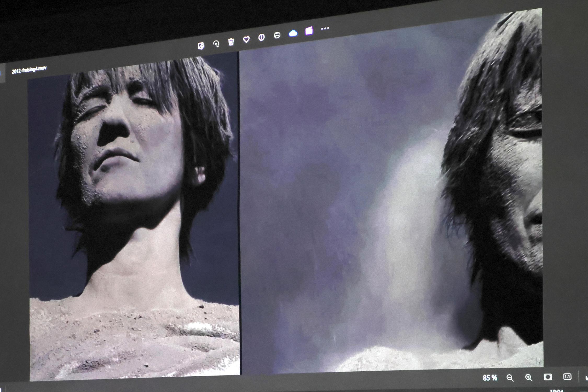Image resolution: width=588 pixels, height=392 pixels.
Task: Click the 85 % zoom level indicator
Action: click(490, 378)
